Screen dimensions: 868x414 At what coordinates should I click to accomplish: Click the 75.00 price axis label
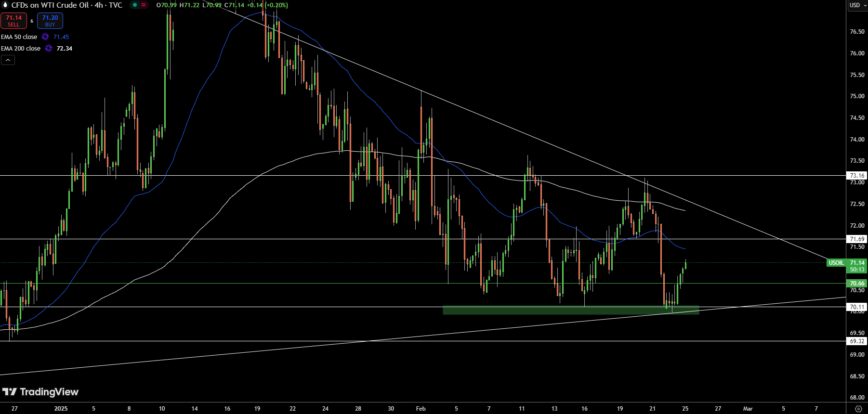(x=857, y=96)
